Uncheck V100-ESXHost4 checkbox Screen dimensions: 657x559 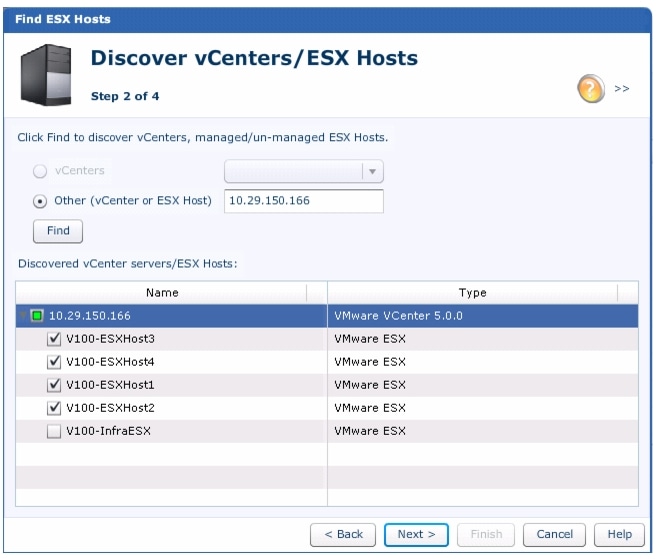tap(54, 362)
